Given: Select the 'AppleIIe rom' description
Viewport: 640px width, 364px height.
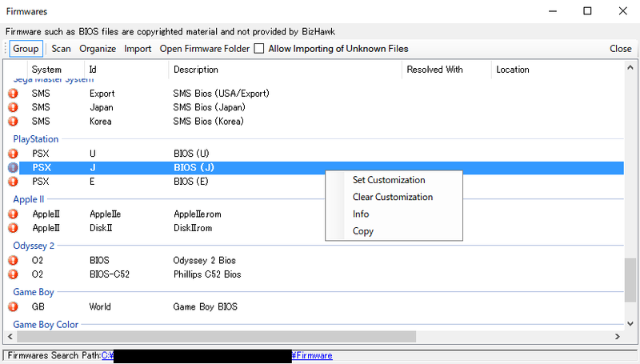Looking at the screenshot, I should coord(198,214).
